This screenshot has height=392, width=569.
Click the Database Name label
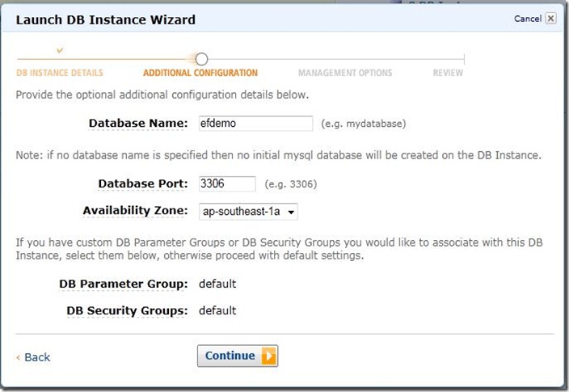tap(137, 124)
